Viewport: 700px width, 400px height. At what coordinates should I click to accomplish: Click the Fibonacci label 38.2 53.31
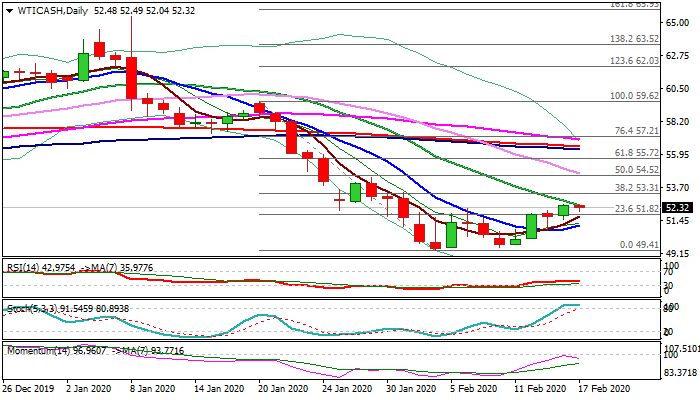tap(637, 188)
